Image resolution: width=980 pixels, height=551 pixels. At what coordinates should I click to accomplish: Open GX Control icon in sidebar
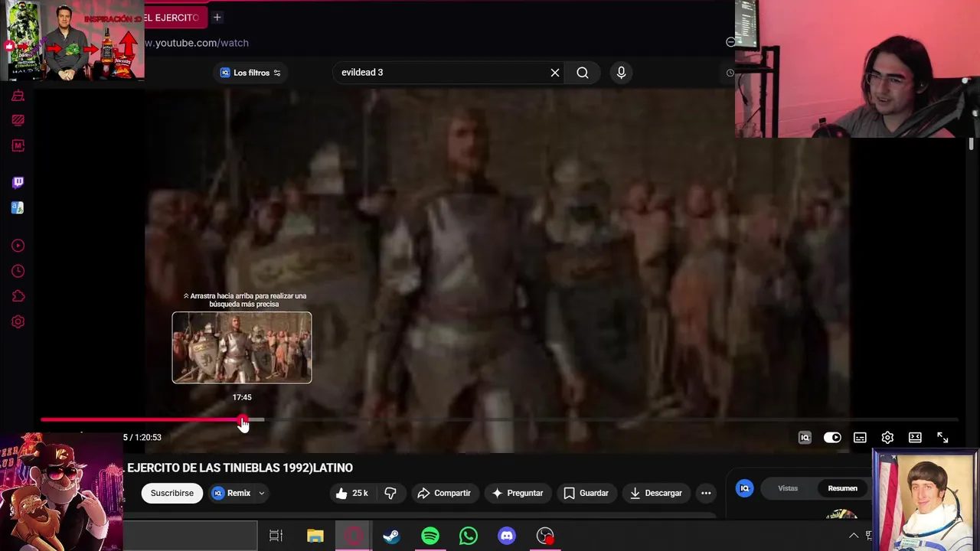pos(18,96)
